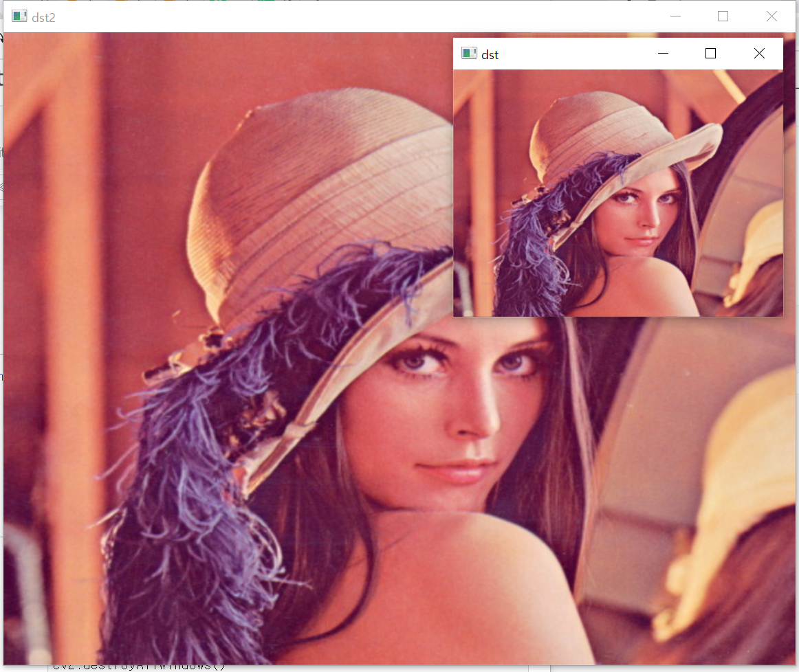Click the small image in dst window

coord(618,193)
